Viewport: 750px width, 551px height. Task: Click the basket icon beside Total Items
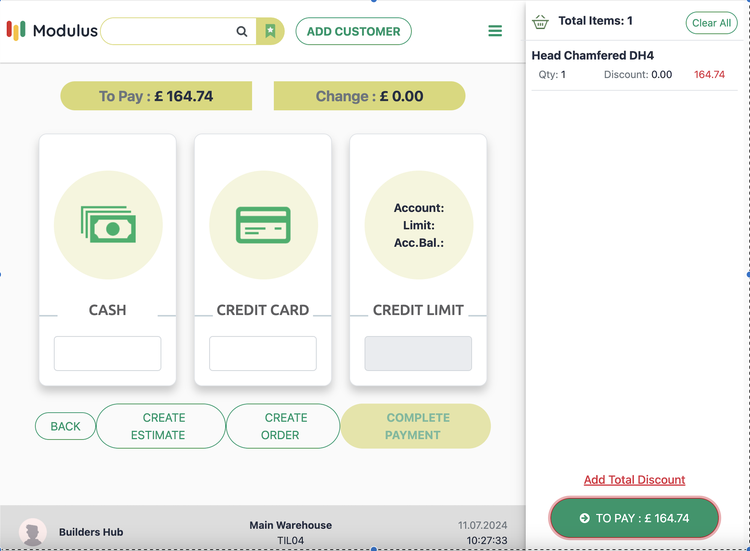point(541,21)
